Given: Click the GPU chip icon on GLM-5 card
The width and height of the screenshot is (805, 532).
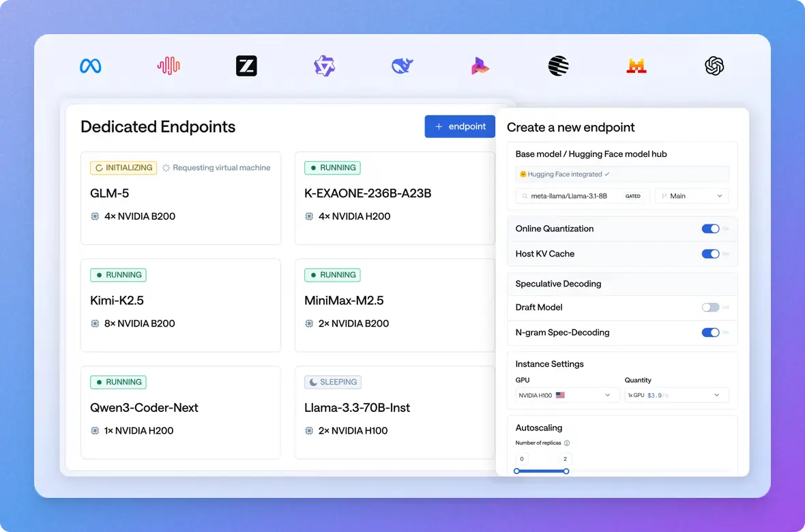Looking at the screenshot, I should (x=95, y=216).
